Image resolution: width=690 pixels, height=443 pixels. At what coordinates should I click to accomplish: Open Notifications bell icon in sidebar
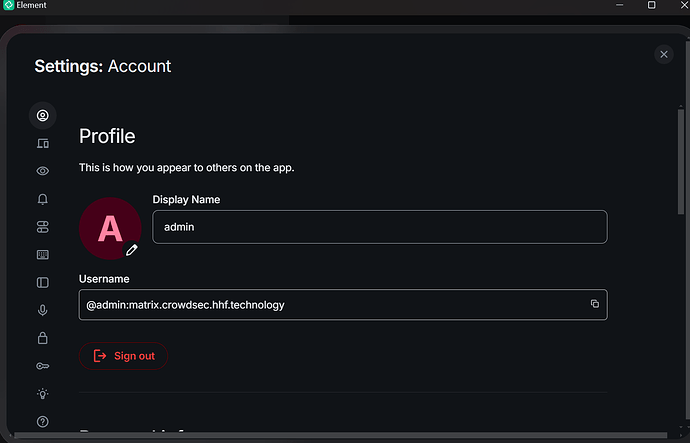pyautogui.click(x=43, y=199)
